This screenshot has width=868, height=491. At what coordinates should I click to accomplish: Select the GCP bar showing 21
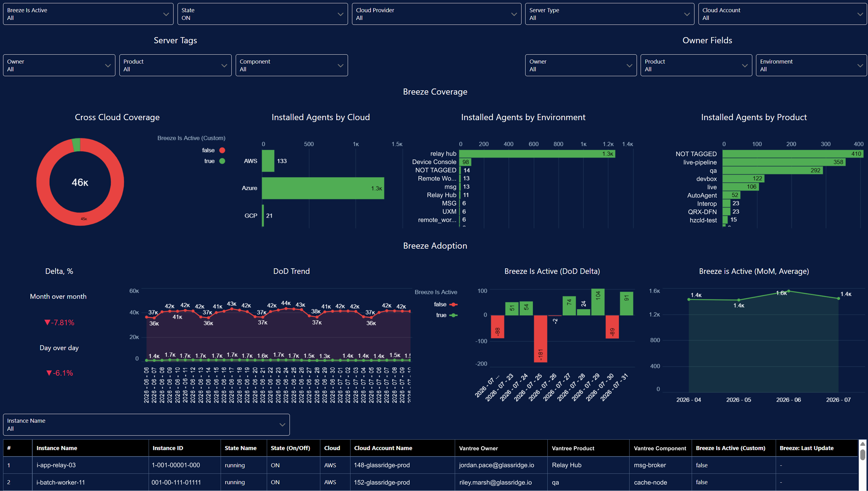pos(263,216)
